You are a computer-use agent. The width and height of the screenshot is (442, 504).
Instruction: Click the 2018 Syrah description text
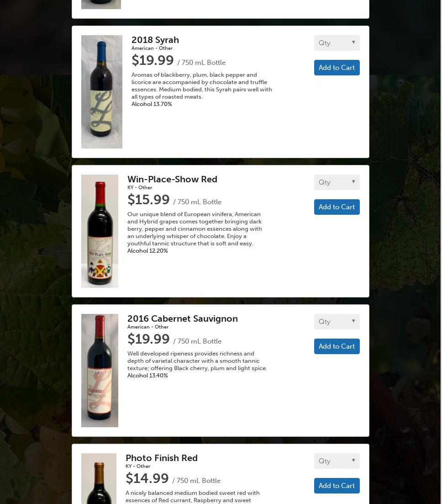[201, 86]
